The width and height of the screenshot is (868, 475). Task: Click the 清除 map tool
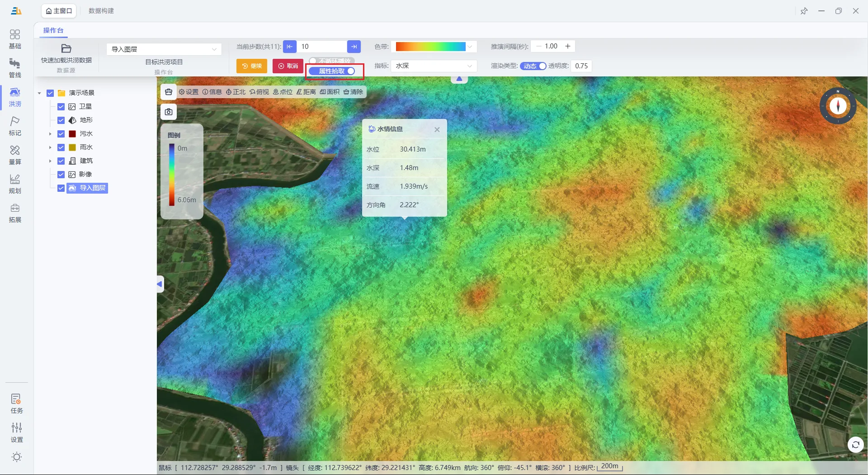[x=353, y=92]
